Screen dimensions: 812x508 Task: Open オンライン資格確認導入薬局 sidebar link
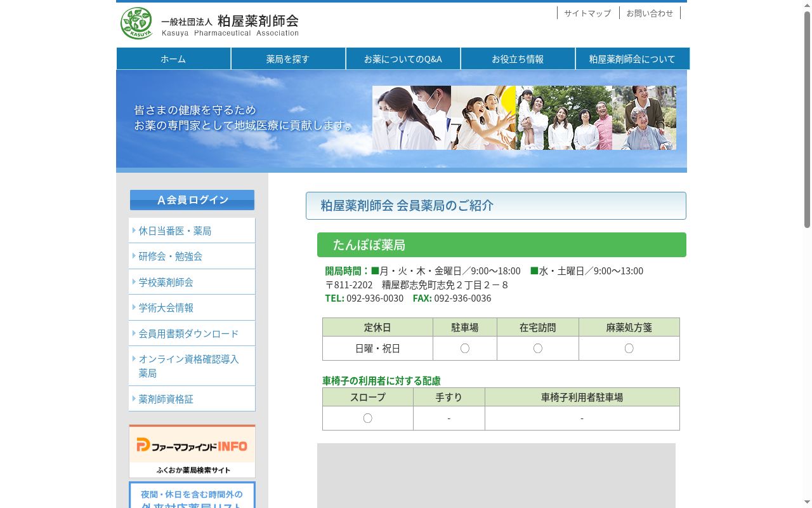tap(192, 366)
